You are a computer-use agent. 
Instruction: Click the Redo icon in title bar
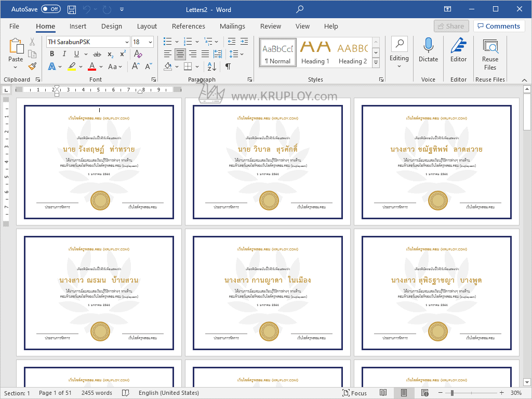pos(107,9)
